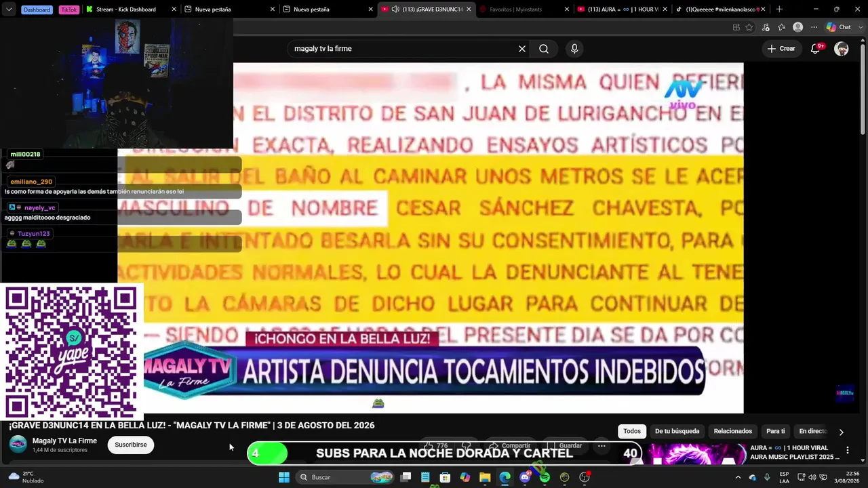This screenshot has width=868, height=488.
Task: Show more filter chips with right arrow
Action: click(841, 432)
